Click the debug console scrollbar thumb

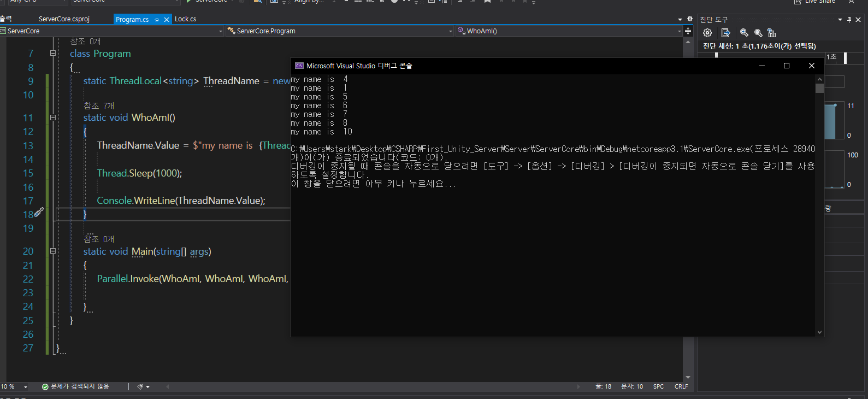[819, 88]
